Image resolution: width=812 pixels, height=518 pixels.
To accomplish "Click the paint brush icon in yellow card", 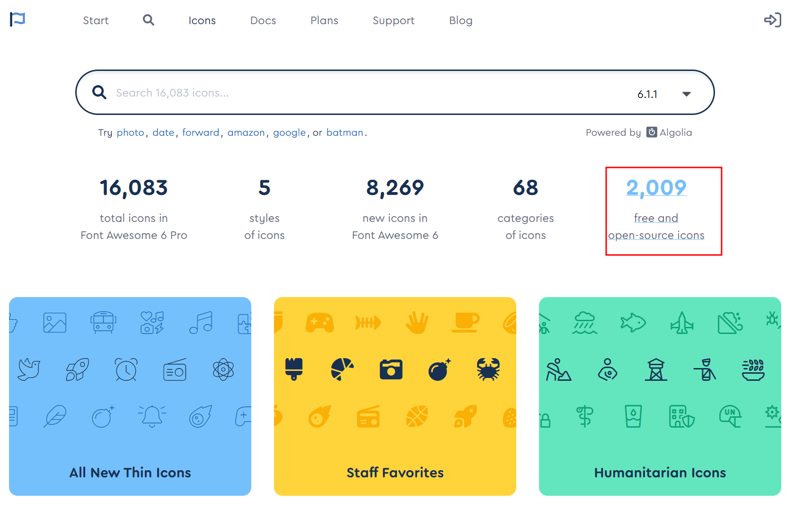I will [x=294, y=369].
